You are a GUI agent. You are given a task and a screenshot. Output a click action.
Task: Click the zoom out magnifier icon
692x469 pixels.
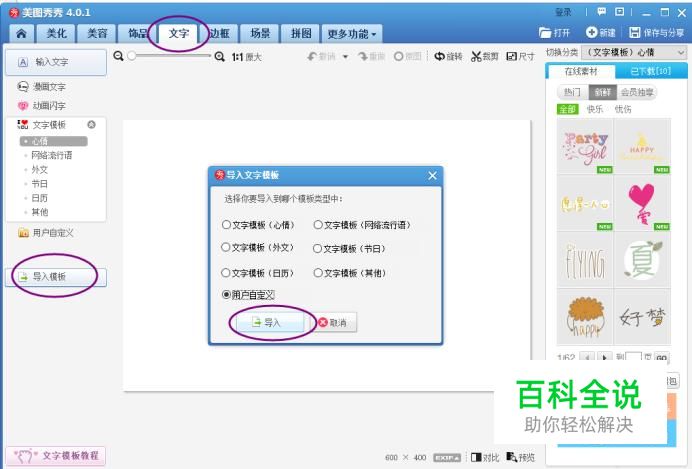118,56
